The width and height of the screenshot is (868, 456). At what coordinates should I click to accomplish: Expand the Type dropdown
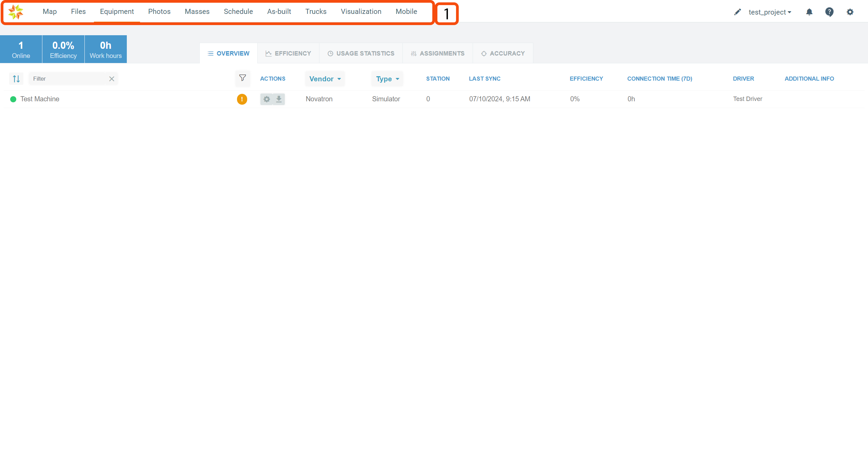tap(387, 79)
